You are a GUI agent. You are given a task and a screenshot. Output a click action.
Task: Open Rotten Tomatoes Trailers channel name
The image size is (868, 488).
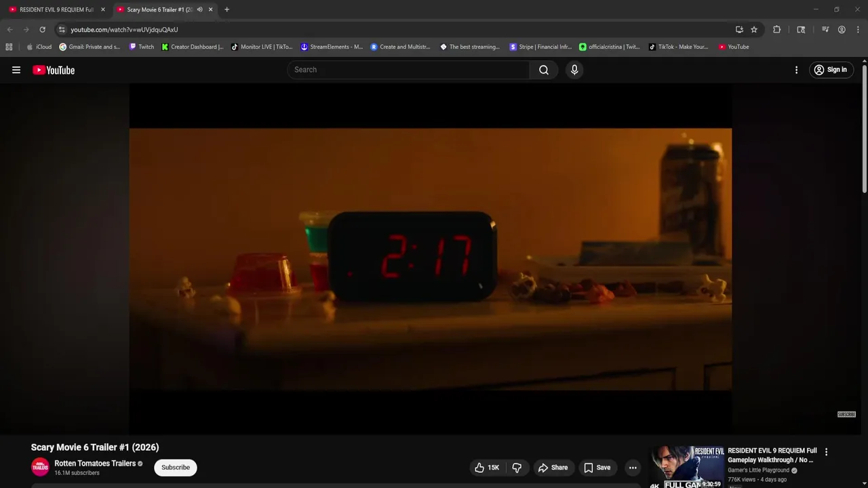click(95, 464)
